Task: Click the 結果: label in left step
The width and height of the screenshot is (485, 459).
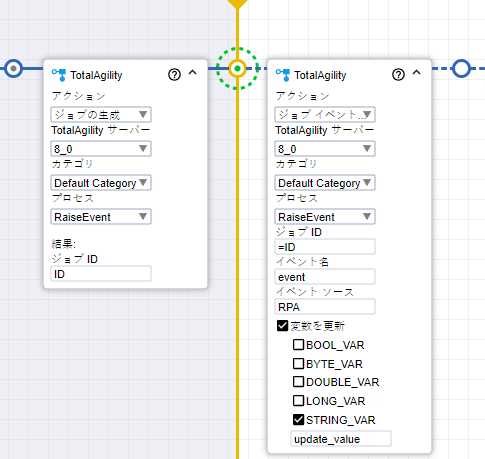Action: 64,244
